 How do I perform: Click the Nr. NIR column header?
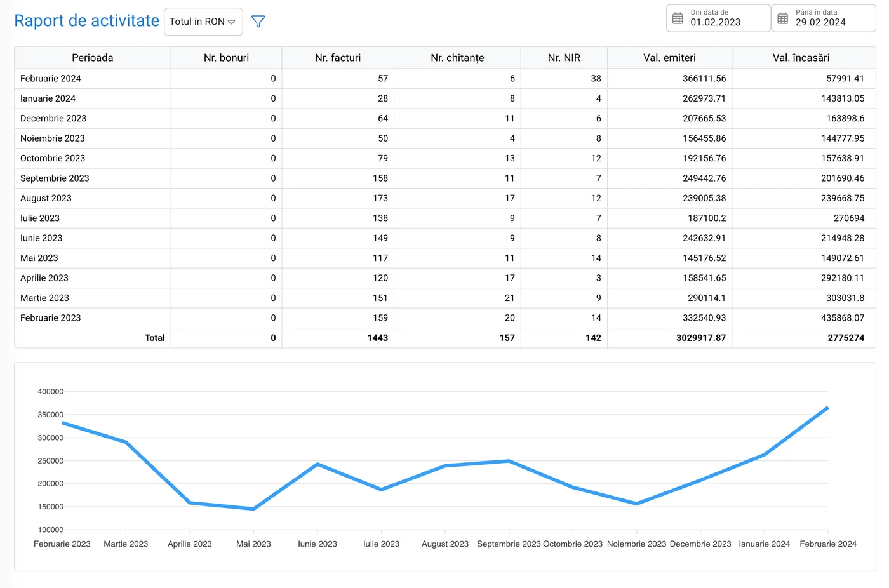(x=564, y=58)
